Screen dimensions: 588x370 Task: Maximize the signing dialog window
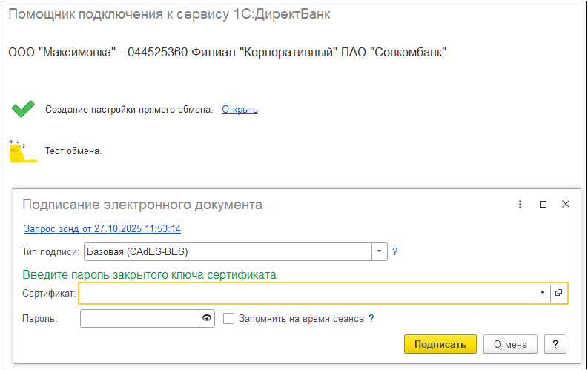[x=543, y=205]
